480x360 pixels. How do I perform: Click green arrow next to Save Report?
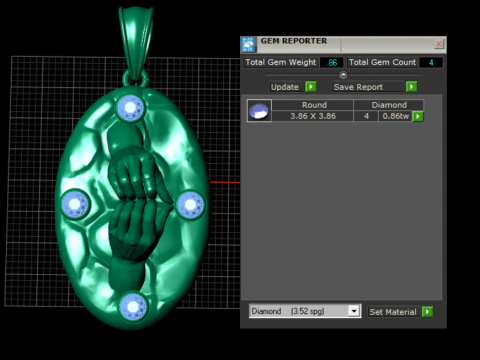pyautogui.click(x=411, y=87)
